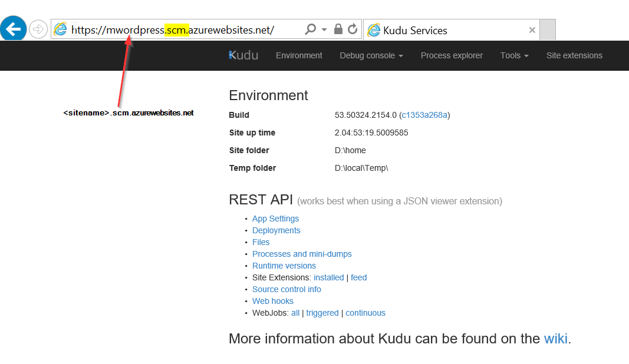Image resolution: width=629 pixels, height=364 pixels.
Task: Go to Site extensions in navbar
Action: 574,56
